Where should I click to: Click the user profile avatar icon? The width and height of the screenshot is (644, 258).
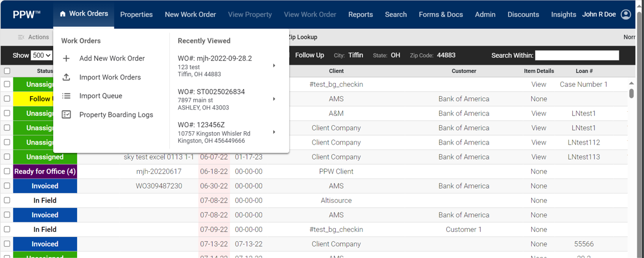pyautogui.click(x=626, y=14)
